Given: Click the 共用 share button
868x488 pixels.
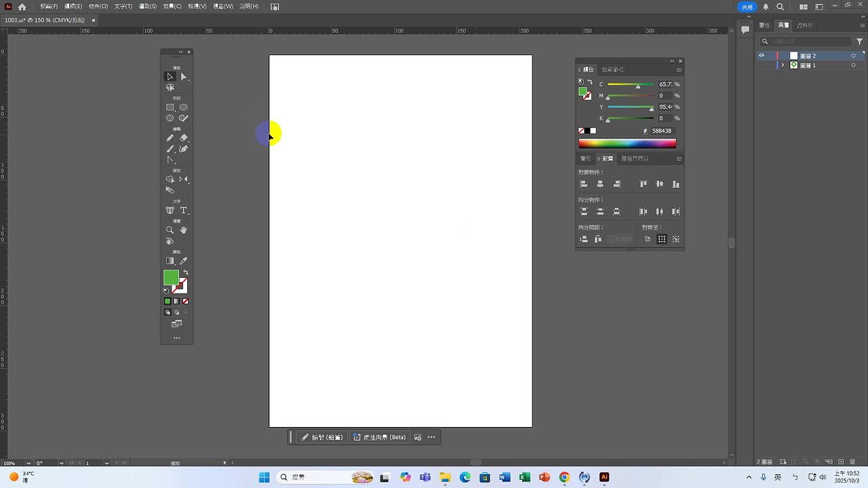Looking at the screenshot, I should [x=747, y=7].
